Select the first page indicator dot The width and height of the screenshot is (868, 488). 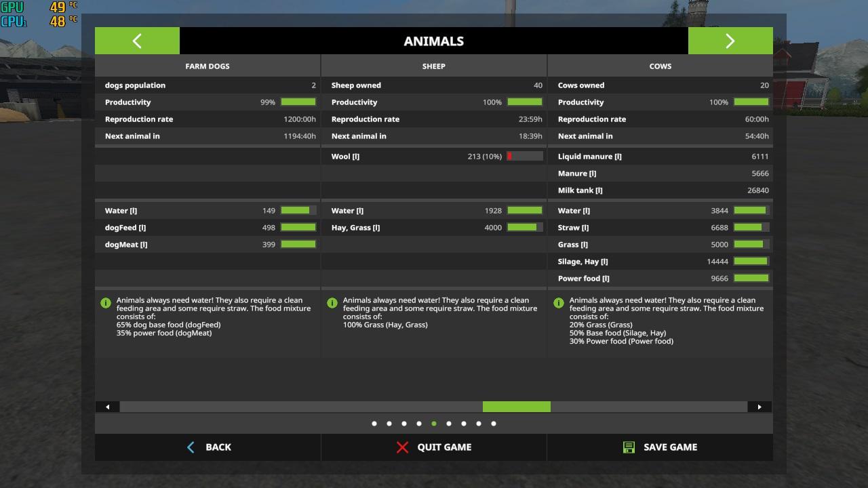click(x=374, y=424)
